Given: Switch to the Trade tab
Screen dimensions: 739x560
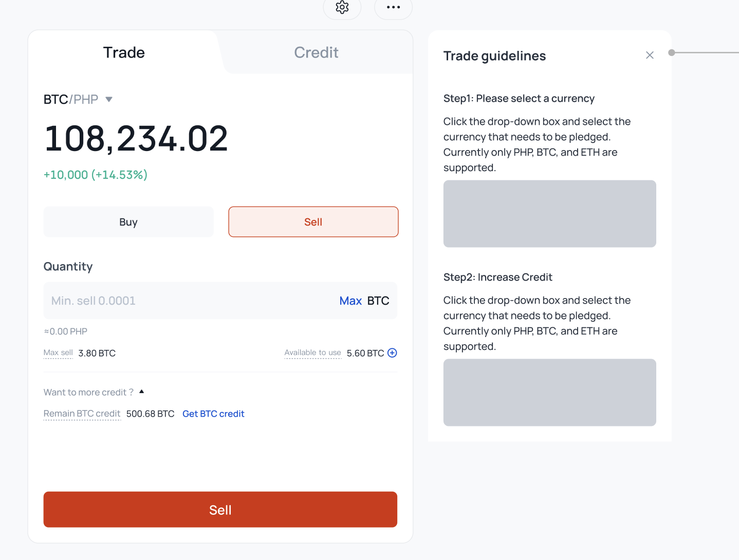Looking at the screenshot, I should tap(124, 52).
